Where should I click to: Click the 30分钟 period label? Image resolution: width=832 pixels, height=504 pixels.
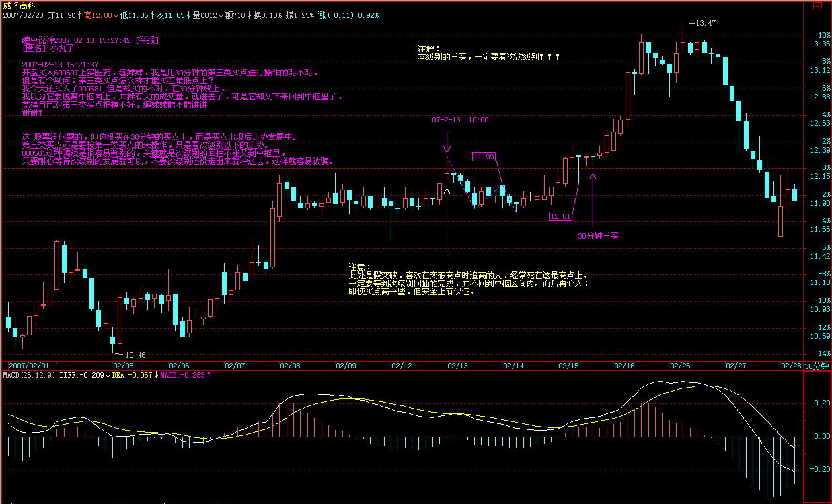[x=818, y=366]
